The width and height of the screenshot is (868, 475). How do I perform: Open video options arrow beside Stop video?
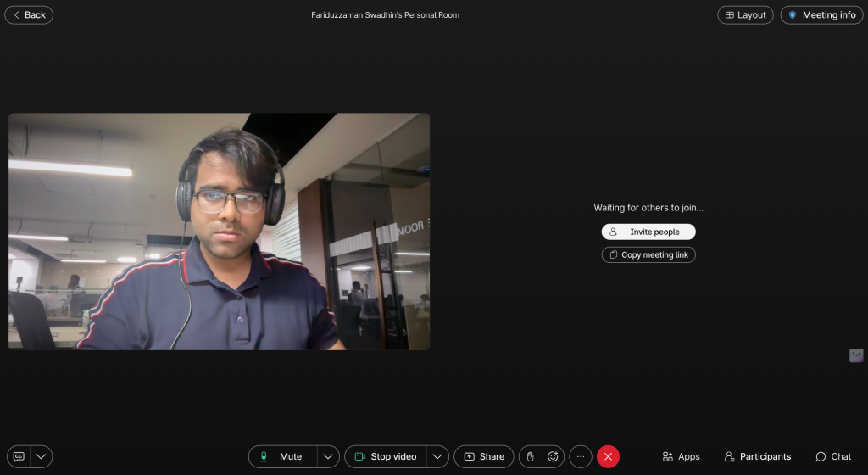pyautogui.click(x=437, y=456)
